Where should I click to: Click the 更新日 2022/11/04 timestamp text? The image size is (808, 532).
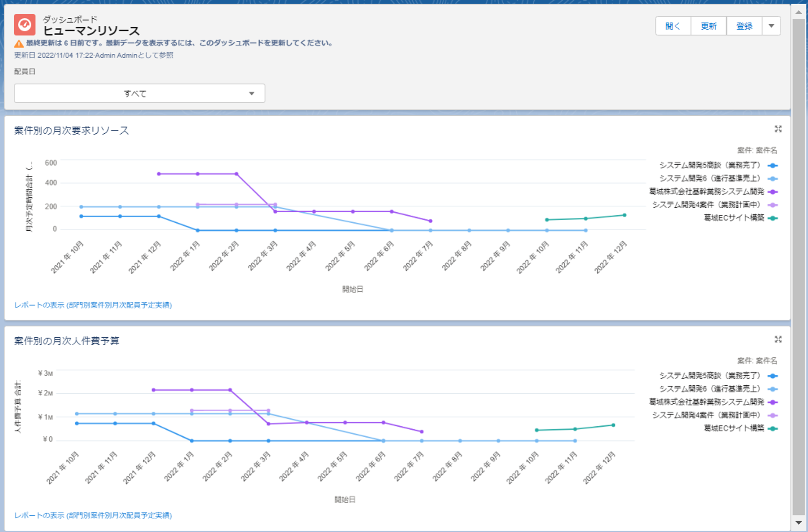click(94, 55)
